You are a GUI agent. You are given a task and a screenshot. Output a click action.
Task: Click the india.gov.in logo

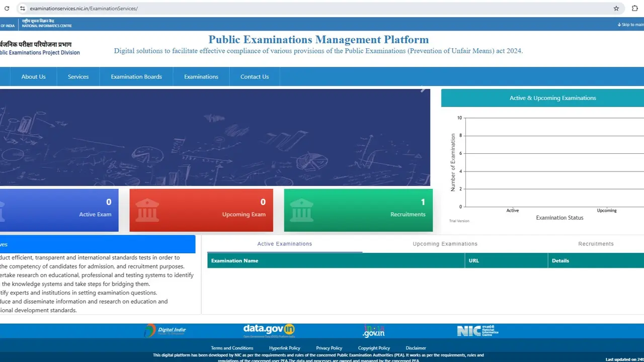click(374, 330)
